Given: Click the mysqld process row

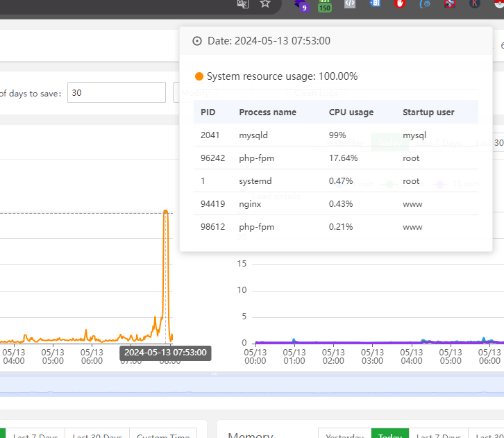Looking at the screenshot, I should click(x=336, y=135).
